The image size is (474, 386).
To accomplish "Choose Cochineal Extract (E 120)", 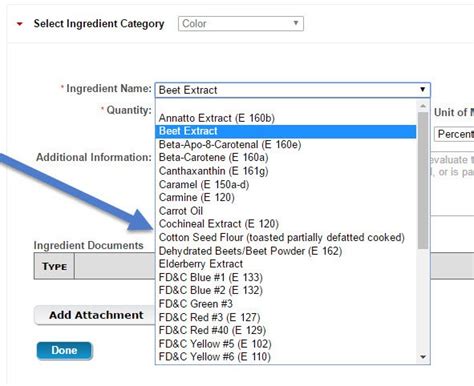I will (286, 224).
